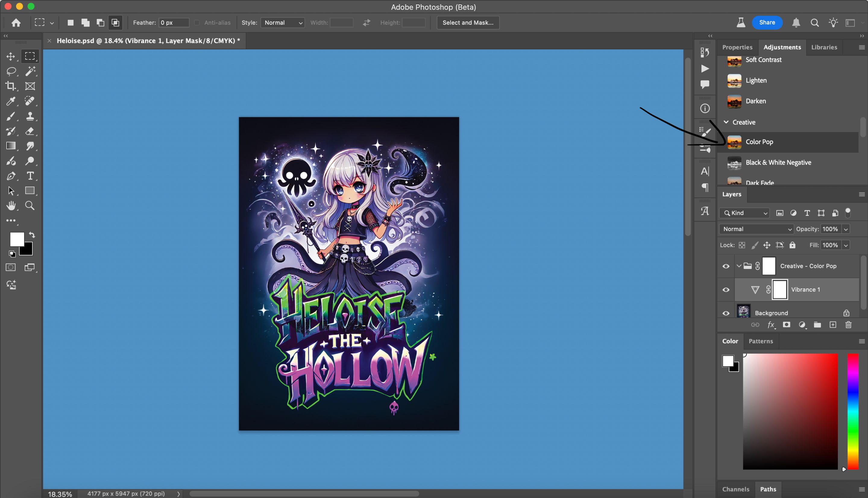Select the Spot Healing Brush tool
Viewport: 868px width, 498px height.
[x=30, y=101]
